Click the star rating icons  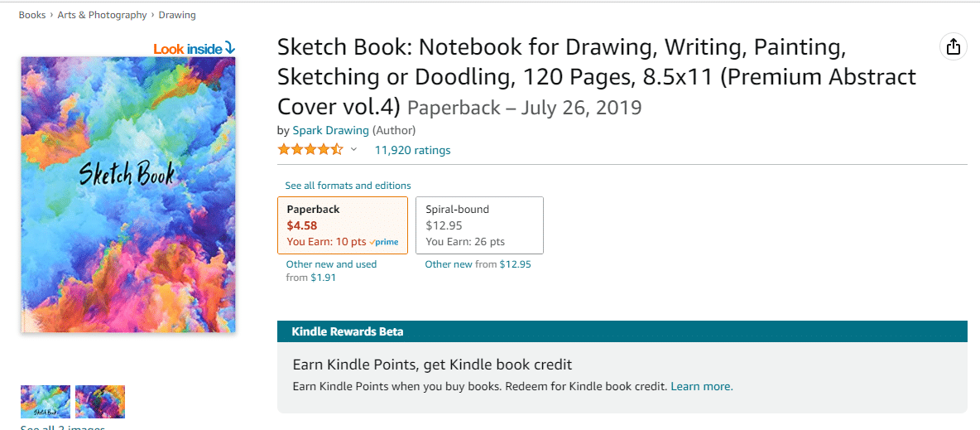(x=310, y=150)
